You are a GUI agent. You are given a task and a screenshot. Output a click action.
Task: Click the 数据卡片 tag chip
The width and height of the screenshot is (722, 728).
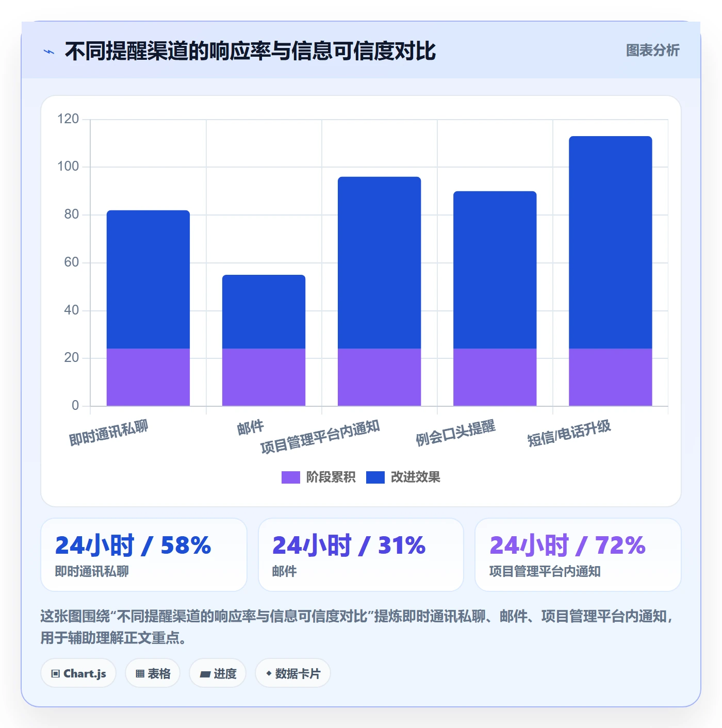click(x=292, y=673)
